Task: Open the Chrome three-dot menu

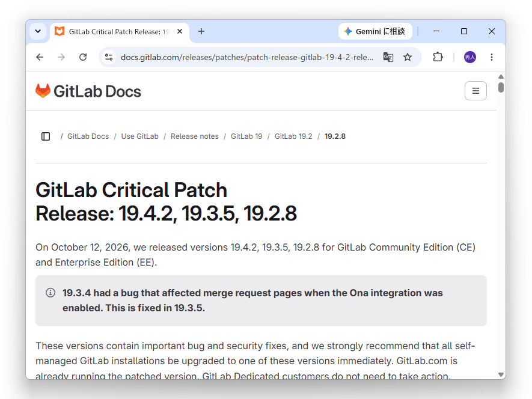Action: [491, 57]
